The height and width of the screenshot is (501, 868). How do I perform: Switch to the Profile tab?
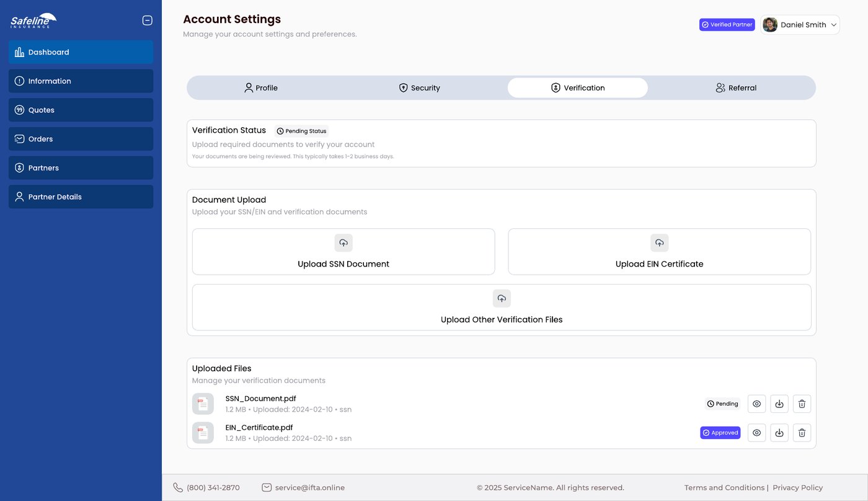(261, 88)
